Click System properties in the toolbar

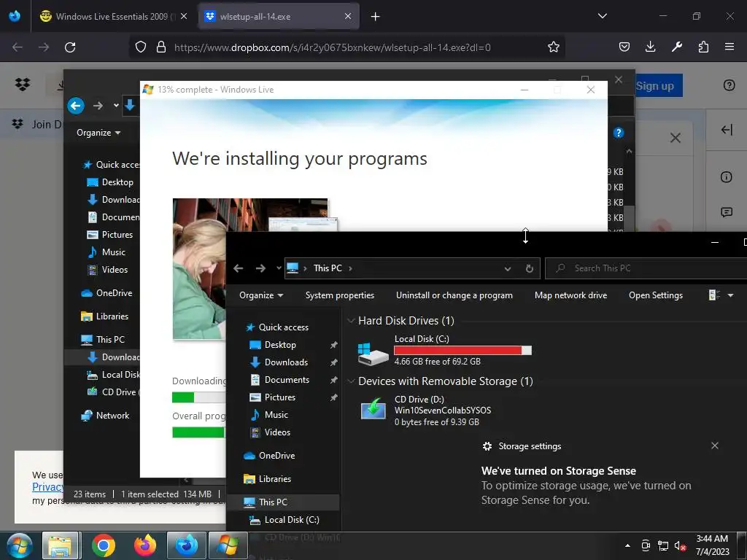(340, 295)
